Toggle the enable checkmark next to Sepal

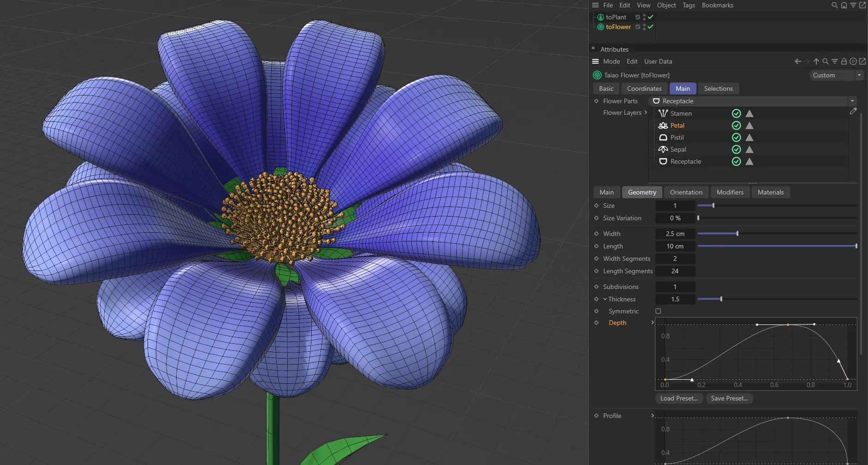pyautogui.click(x=736, y=149)
